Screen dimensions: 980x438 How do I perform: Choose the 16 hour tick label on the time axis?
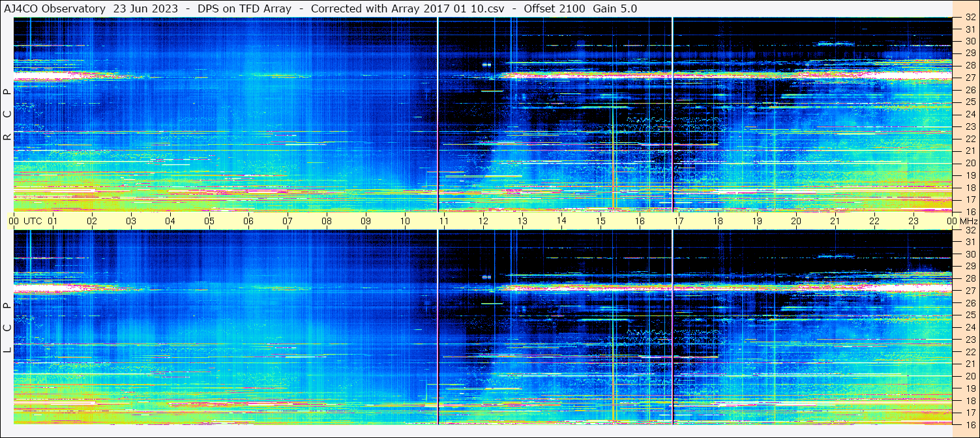pos(640,221)
